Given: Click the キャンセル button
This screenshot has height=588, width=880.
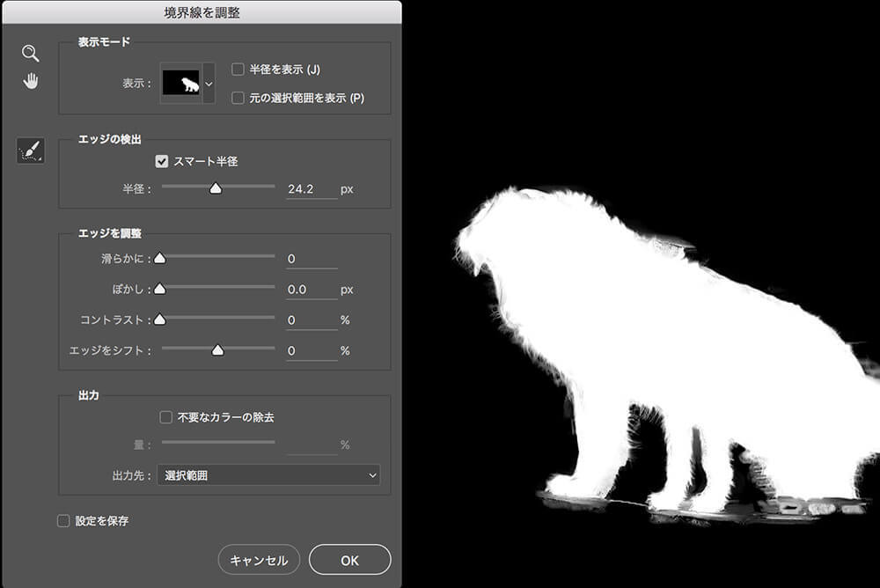Looking at the screenshot, I should [258, 559].
